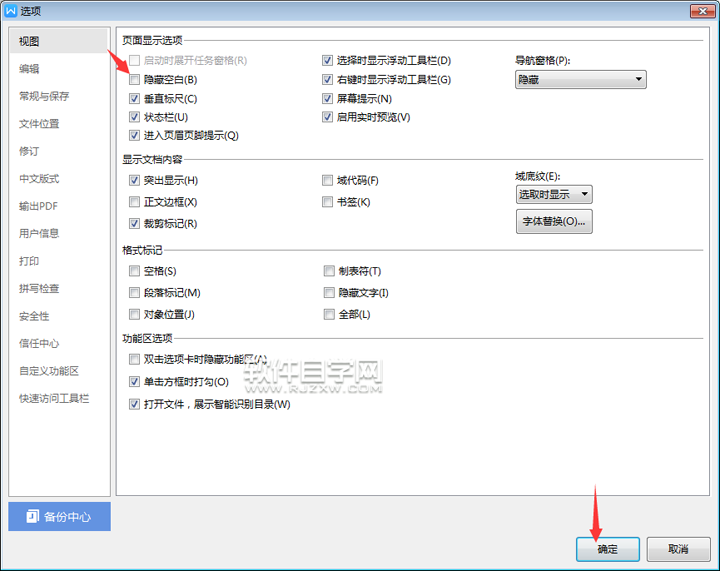The image size is (720, 571).
Task: Enable the 对象位置(J) checkbox
Action: tap(134, 314)
